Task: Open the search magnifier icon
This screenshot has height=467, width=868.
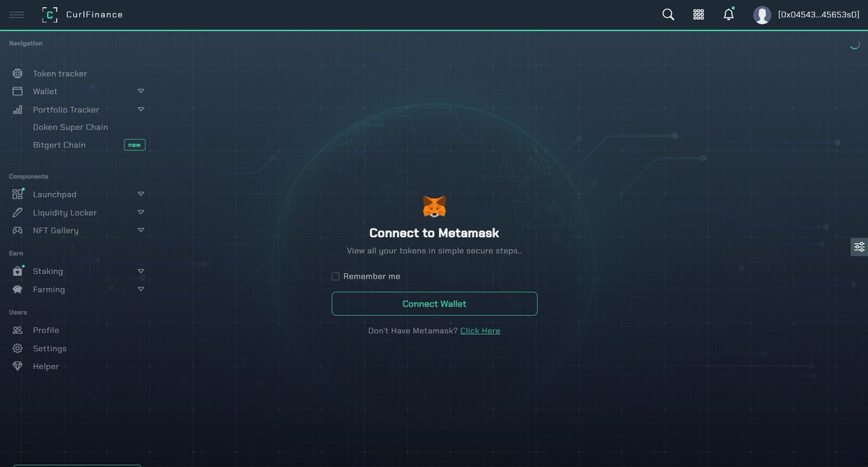Action: (x=668, y=14)
